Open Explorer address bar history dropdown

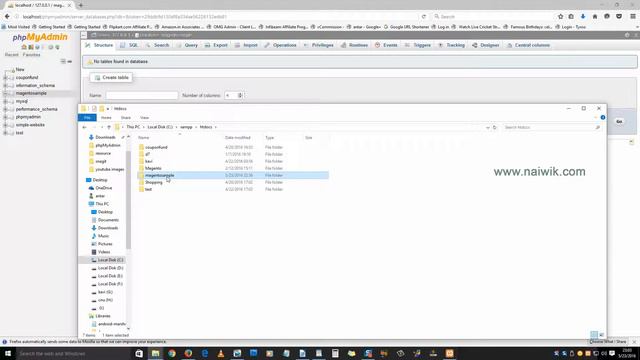[487, 127]
